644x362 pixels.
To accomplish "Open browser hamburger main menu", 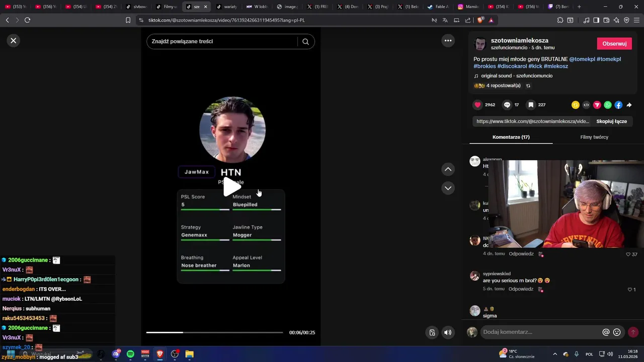I will (636, 20).
